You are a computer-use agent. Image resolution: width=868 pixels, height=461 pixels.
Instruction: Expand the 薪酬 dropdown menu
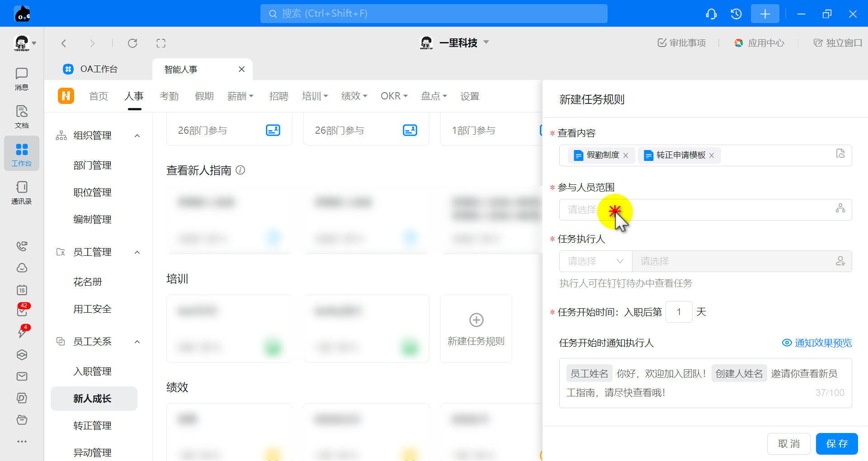click(240, 96)
